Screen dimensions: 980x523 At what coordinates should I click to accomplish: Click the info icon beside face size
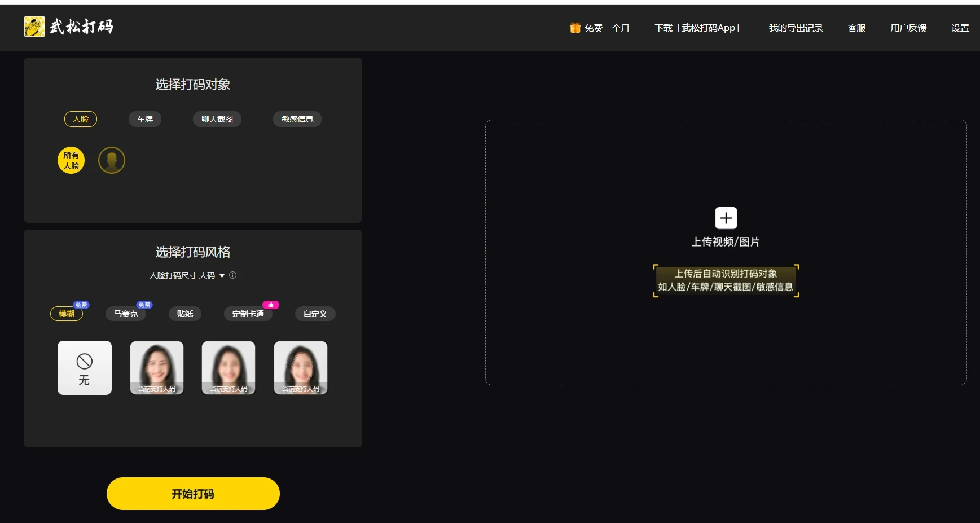click(232, 275)
